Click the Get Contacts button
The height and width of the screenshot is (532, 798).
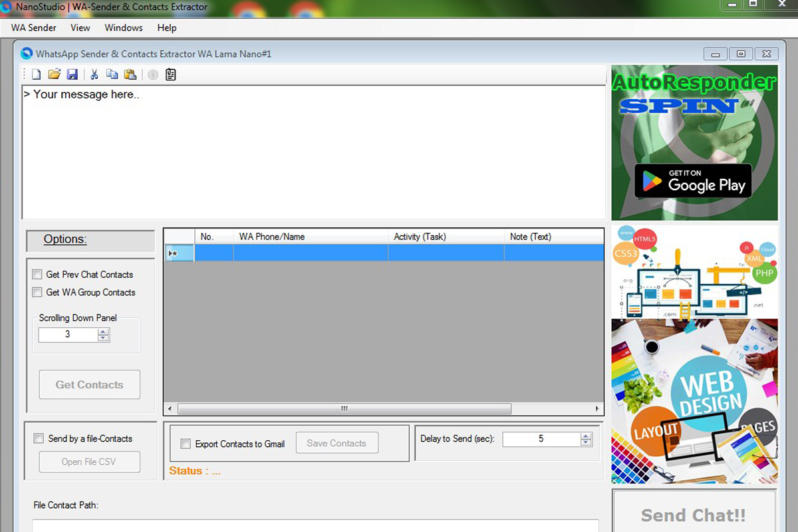(90, 384)
